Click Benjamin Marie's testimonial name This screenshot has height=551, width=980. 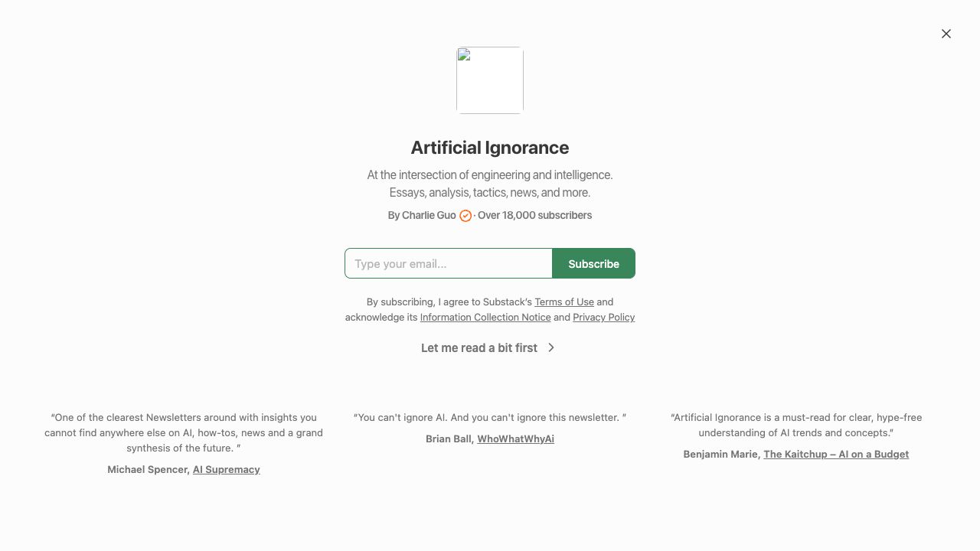720,454
